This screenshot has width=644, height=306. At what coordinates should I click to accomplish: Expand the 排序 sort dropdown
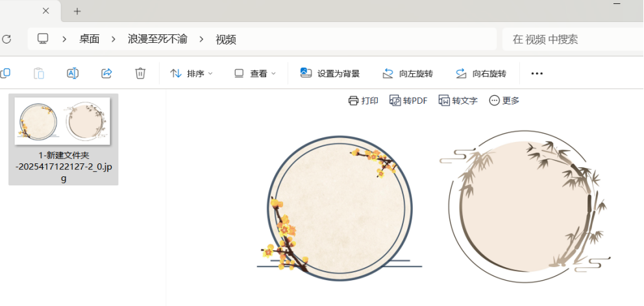[x=192, y=73]
